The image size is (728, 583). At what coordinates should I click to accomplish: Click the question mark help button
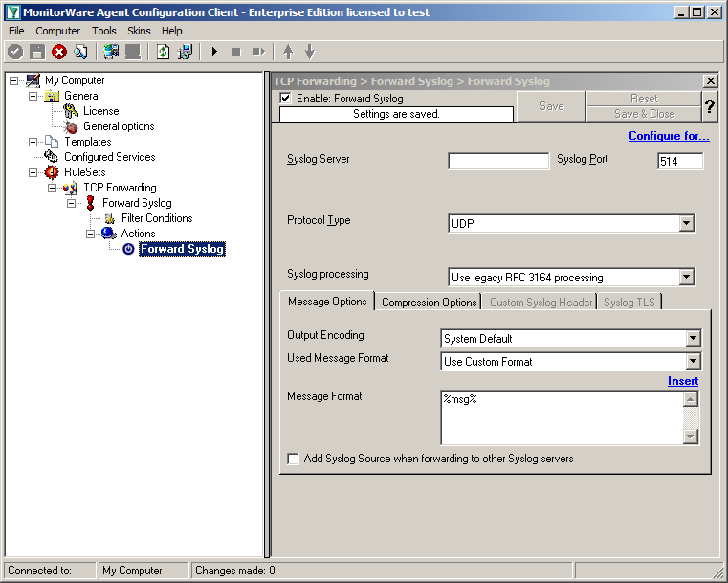point(710,106)
